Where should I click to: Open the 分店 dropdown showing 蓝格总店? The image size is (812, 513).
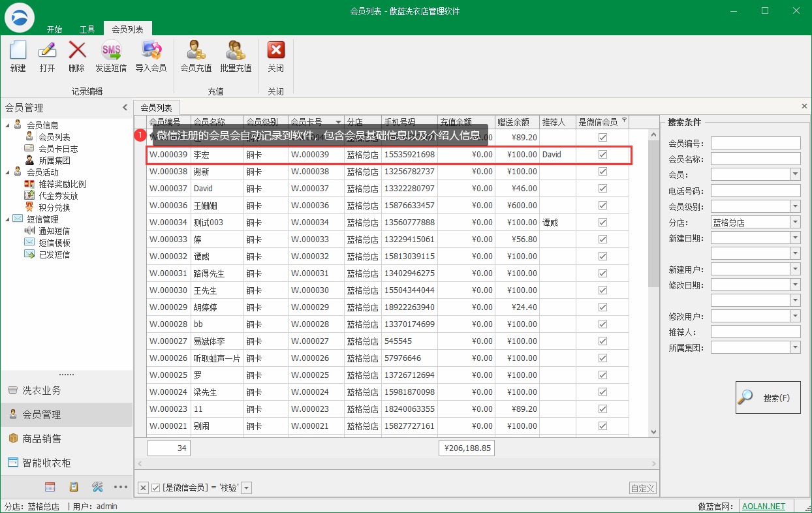click(795, 222)
